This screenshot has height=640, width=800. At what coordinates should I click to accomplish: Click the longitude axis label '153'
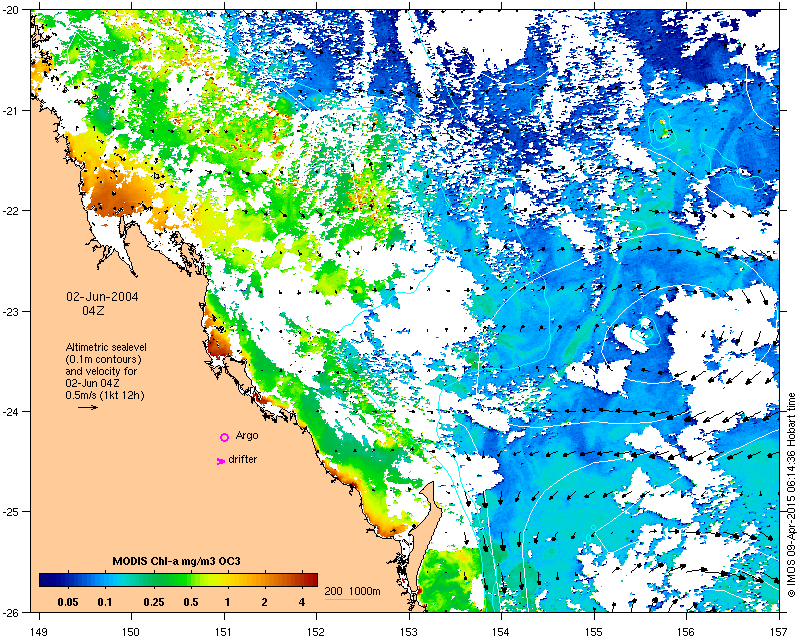(409, 632)
